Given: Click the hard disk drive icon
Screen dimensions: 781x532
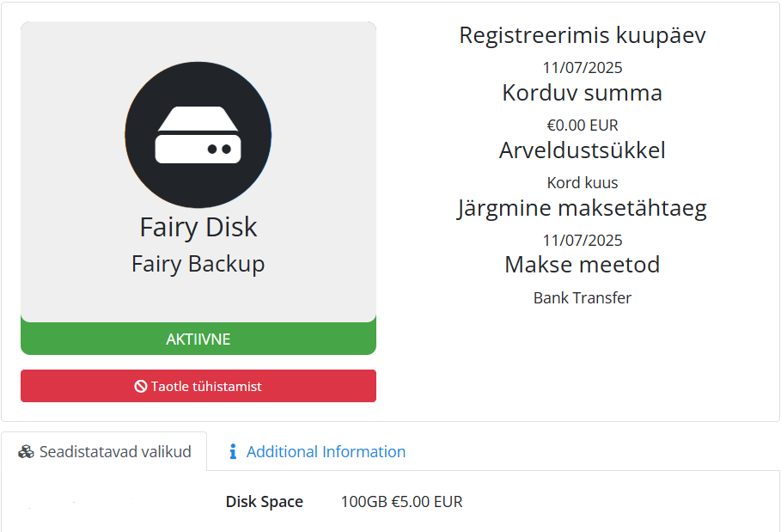Looking at the screenshot, I should click(x=198, y=134).
